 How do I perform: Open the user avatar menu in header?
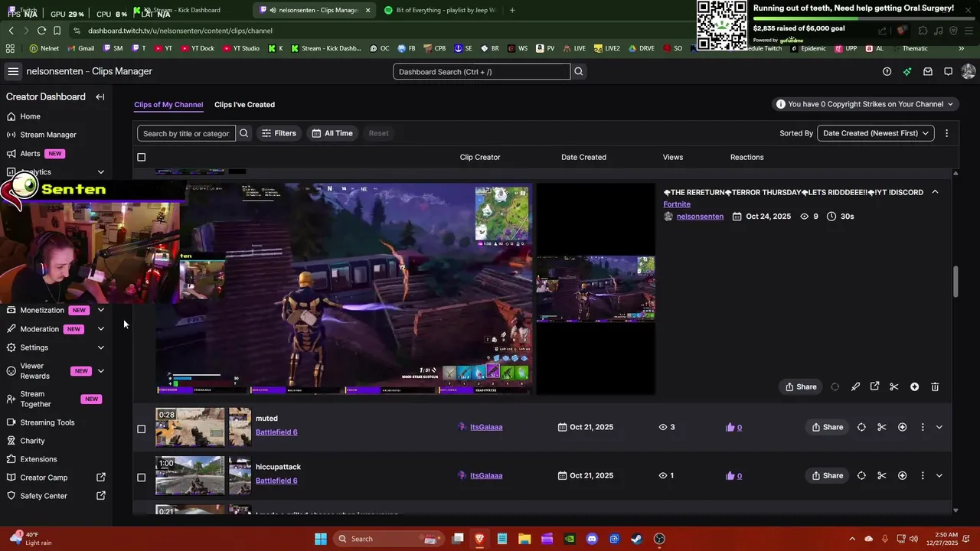968,71
